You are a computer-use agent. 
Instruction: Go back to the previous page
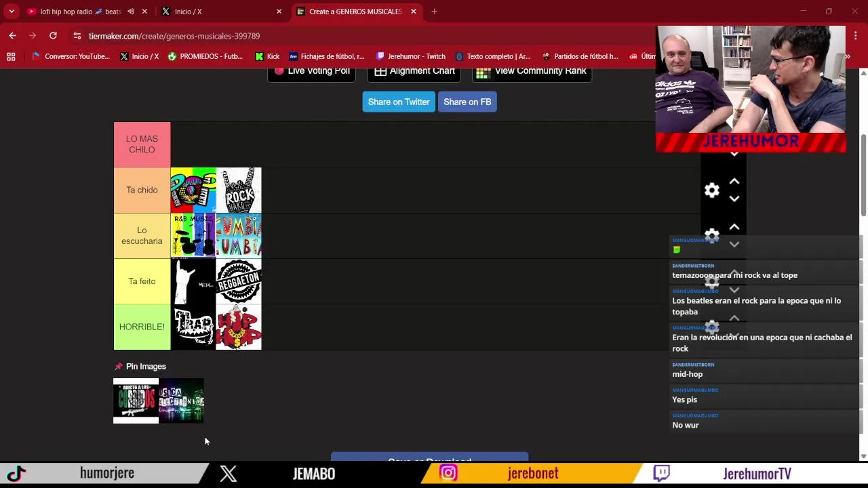click(x=12, y=36)
